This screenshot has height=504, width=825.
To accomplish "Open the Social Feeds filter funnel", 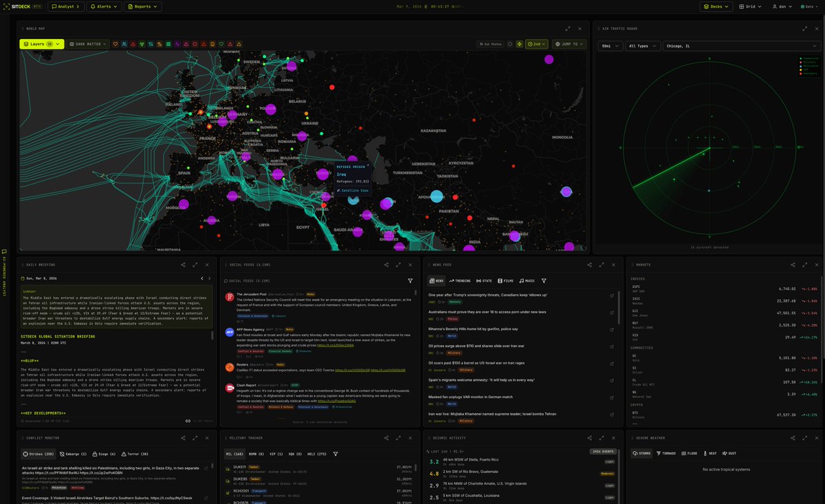I will (410, 281).
